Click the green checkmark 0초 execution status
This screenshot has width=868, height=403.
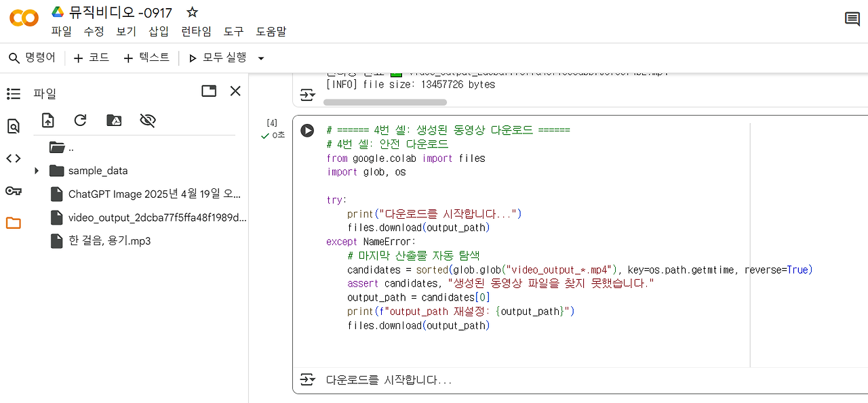(x=273, y=135)
